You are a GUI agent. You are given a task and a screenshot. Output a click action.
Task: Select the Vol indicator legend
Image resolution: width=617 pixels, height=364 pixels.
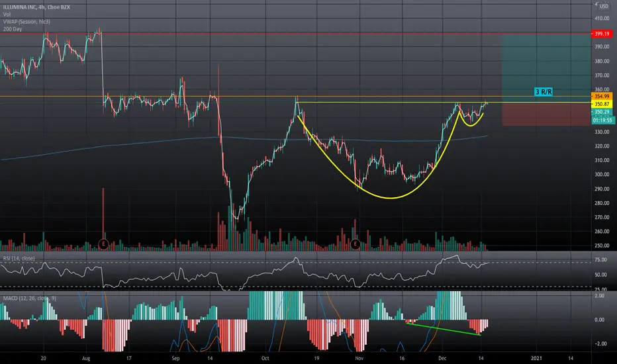[7, 15]
